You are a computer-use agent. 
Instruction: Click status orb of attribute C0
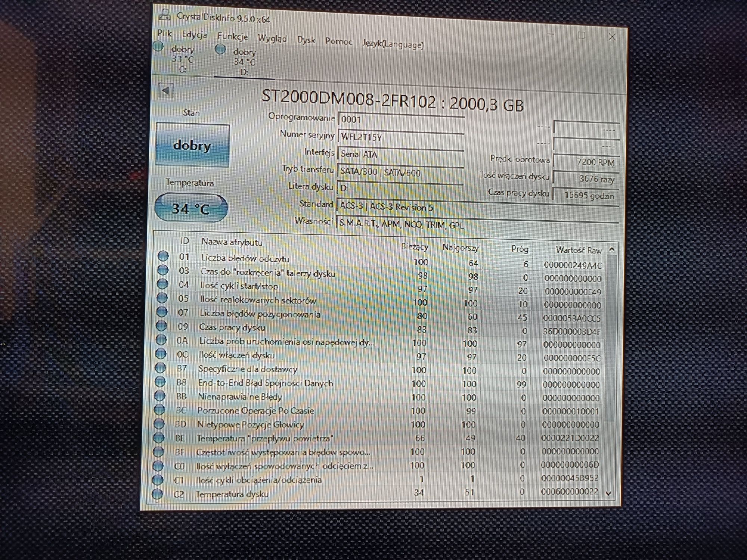(x=158, y=465)
